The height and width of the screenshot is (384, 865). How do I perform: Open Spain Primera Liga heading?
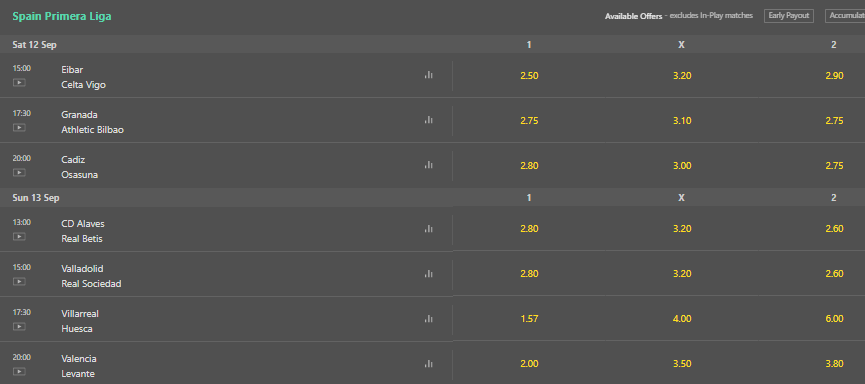[x=62, y=17]
